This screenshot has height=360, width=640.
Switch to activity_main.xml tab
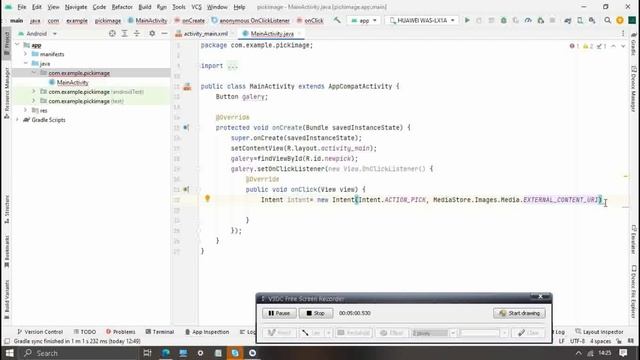205,33
